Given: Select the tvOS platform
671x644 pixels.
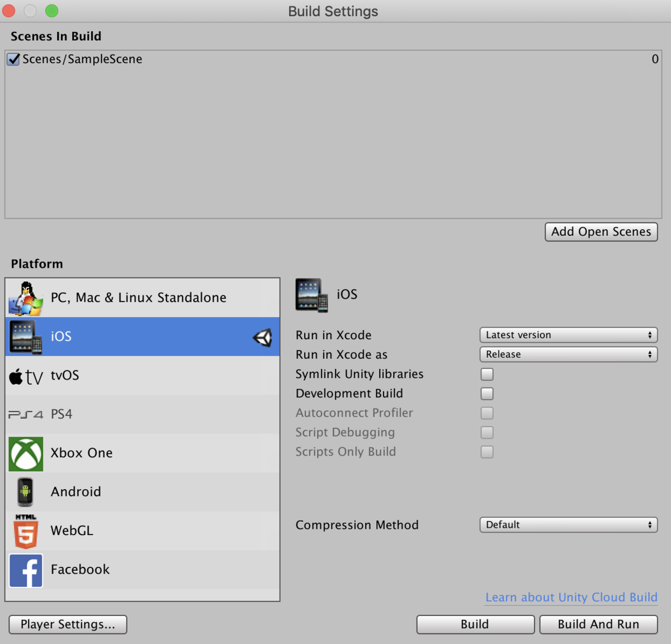Looking at the screenshot, I should tap(143, 376).
